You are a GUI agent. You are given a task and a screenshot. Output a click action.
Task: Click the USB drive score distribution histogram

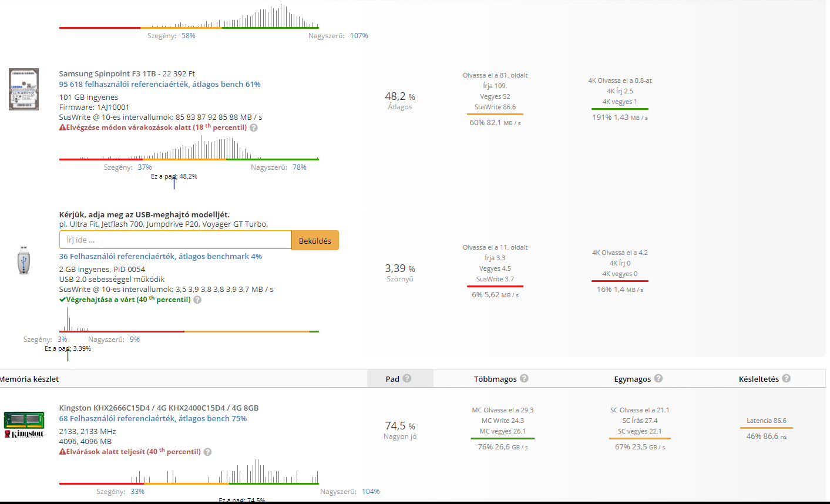click(189, 320)
